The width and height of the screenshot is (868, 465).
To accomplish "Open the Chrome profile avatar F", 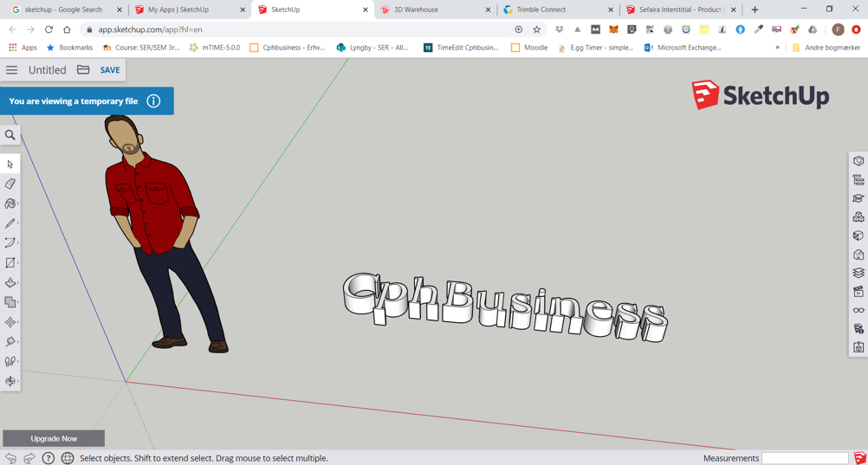I will click(x=838, y=29).
